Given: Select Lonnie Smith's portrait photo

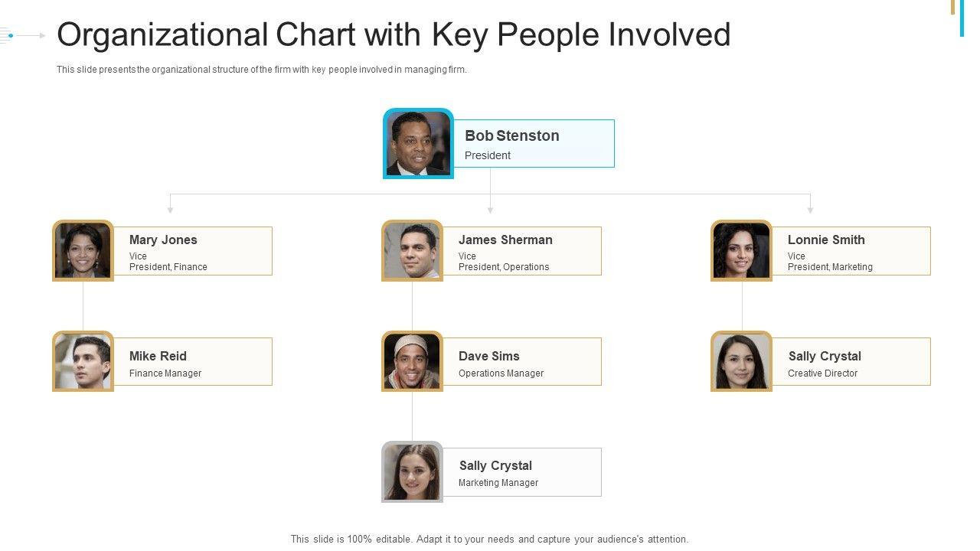Looking at the screenshot, I should click(x=741, y=250).
